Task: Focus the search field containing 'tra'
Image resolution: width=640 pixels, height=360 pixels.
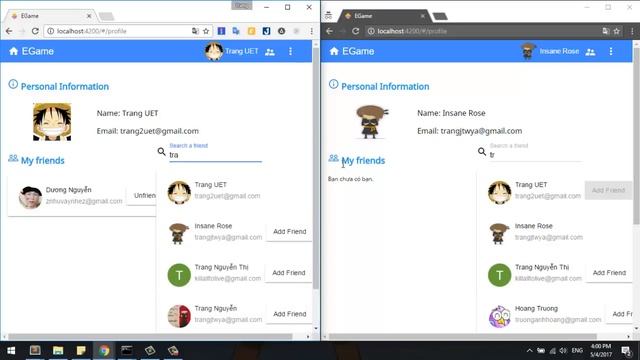Action: 216,155
